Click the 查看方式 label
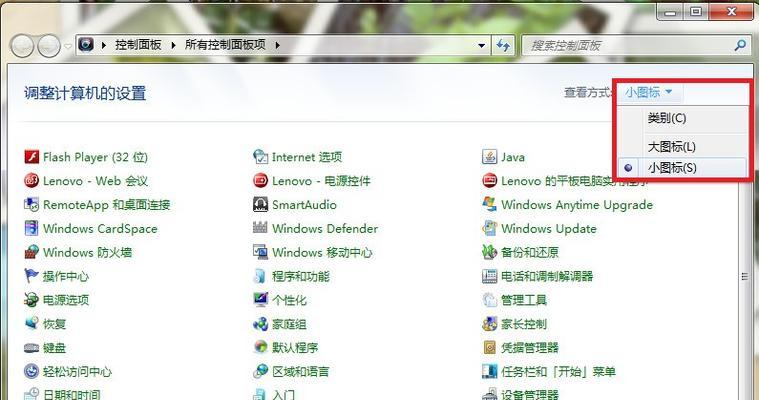 (x=587, y=92)
